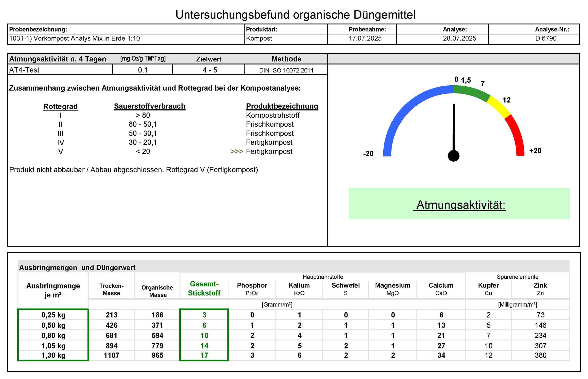
Task: Click the Analyse-Nr. value D 6790
Action: (x=546, y=38)
